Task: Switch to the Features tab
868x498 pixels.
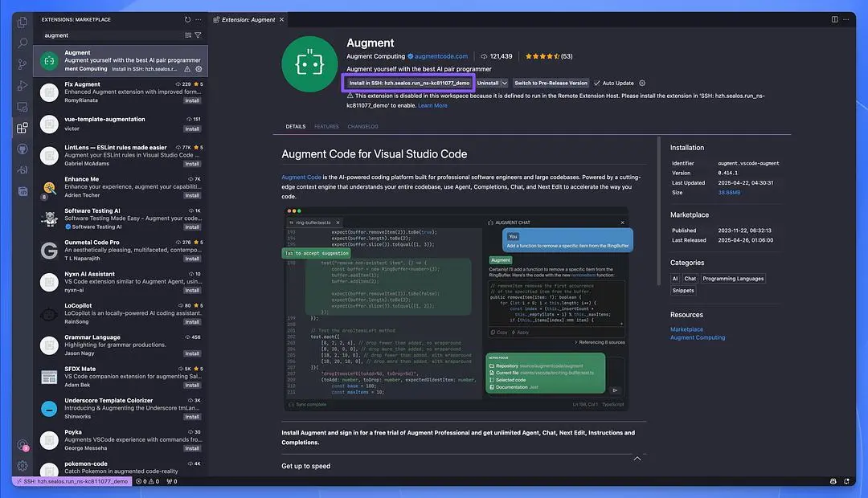Action: pyautogui.click(x=326, y=127)
